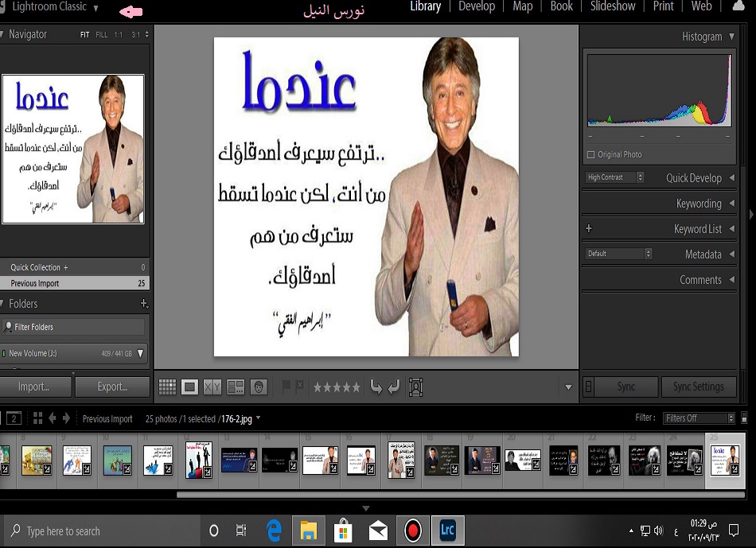Rotate photo counterclockwise from toolbar
The height and width of the screenshot is (548, 756).
tap(376, 387)
